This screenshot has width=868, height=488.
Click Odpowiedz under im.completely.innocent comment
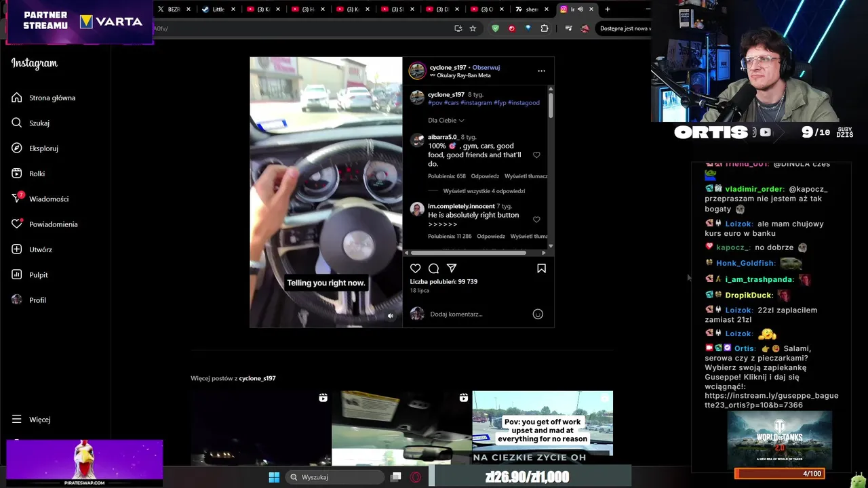pyautogui.click(x=491, y=237)
